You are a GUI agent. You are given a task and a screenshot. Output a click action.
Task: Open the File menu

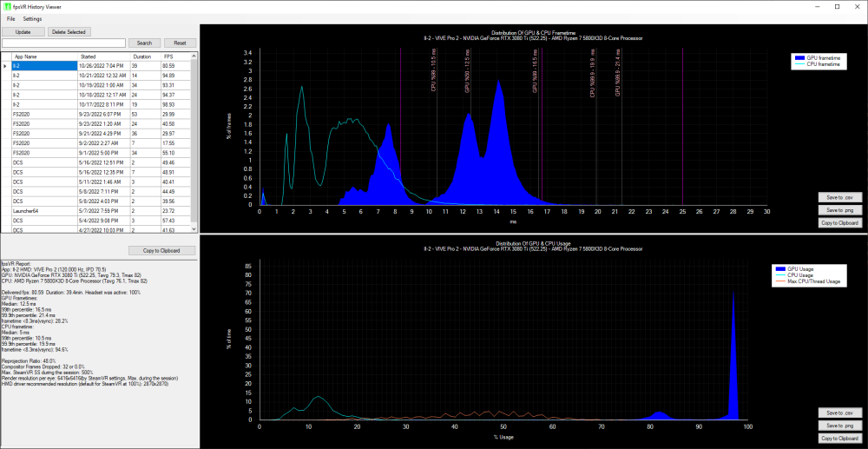pyautogui.click(x=10, y=18)
